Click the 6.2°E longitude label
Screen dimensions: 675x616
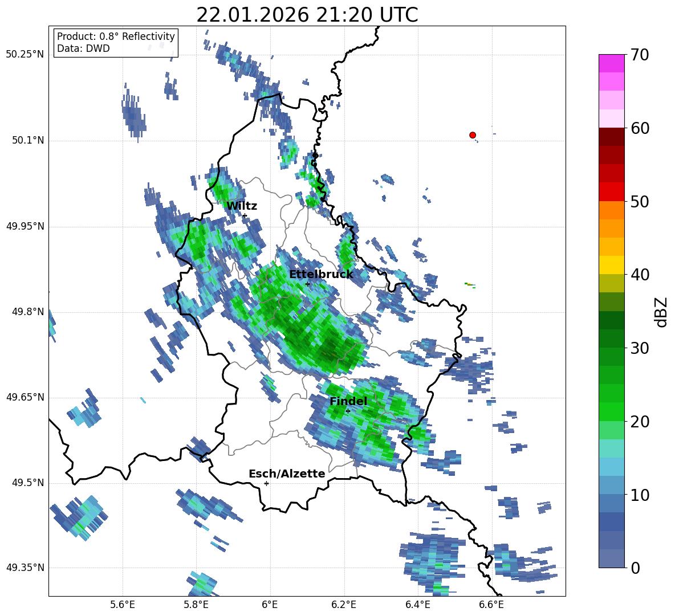(344, 605)
